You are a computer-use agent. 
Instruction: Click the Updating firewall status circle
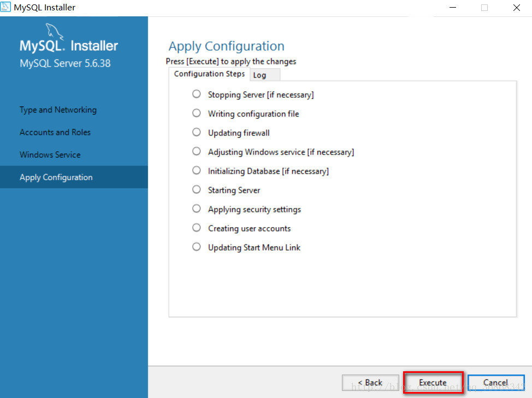pos(197,132)
